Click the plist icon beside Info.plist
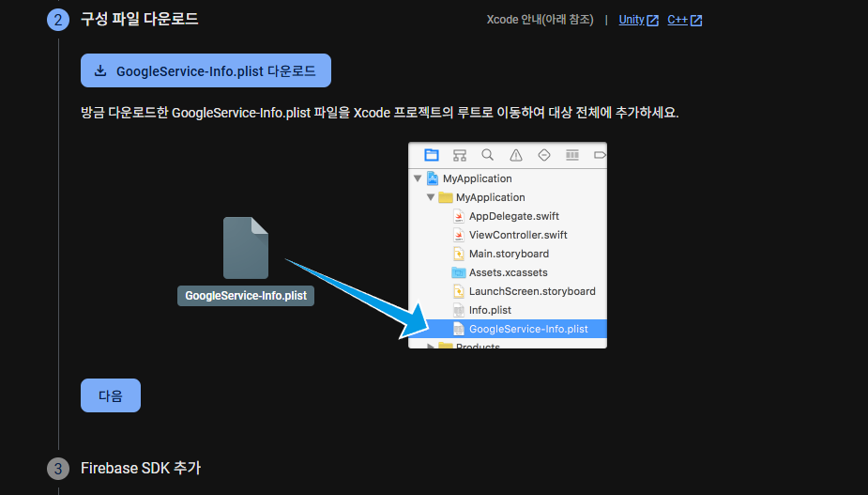Screen dimensions: 868x495 [458, 310]
